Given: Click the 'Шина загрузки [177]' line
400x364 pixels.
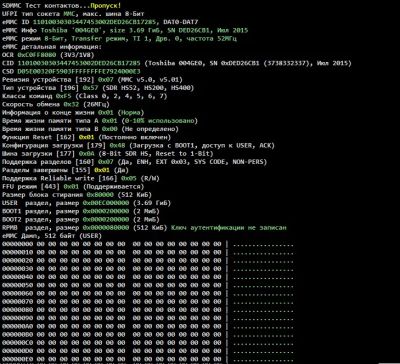Looking at the screenshot, I should point(108,153).
